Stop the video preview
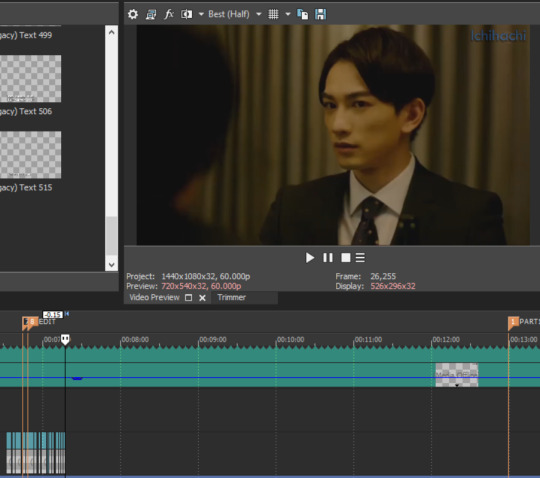 coord(346,258)
